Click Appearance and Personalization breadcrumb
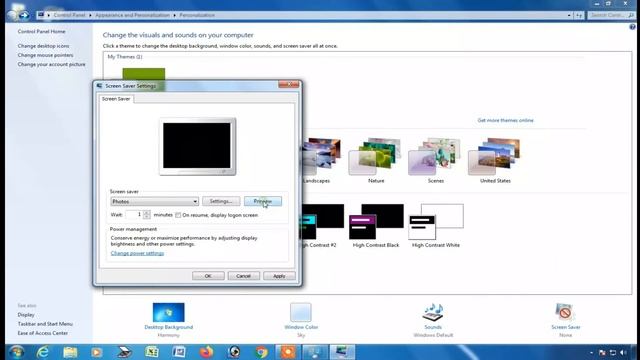The width and height of the screenshot is (640, 360). pos(132,15)
